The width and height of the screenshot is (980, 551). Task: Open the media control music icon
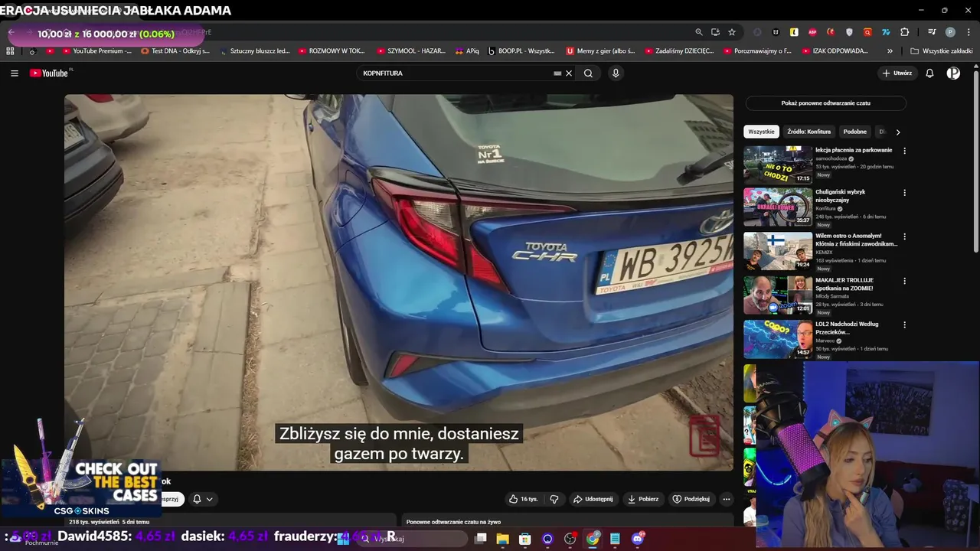[932, 32]
